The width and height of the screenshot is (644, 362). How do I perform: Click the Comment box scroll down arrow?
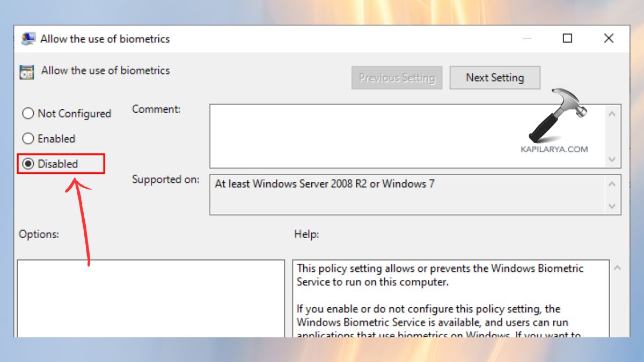(x=612, y=159)
